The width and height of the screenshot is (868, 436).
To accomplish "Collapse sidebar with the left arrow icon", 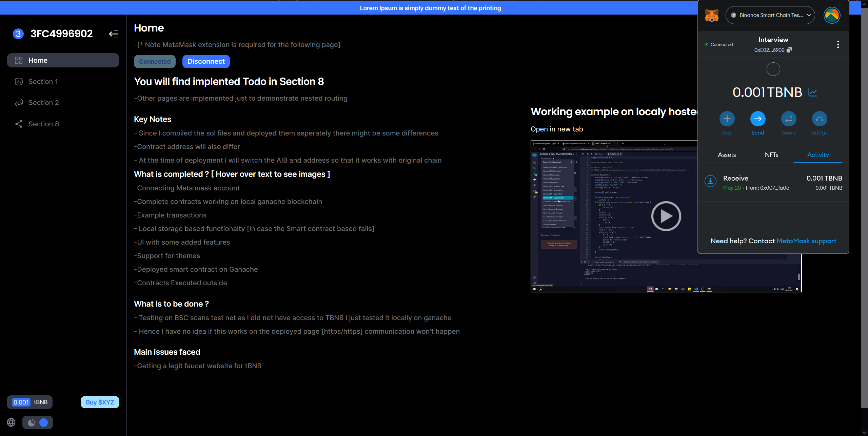I will click(114, 34).
